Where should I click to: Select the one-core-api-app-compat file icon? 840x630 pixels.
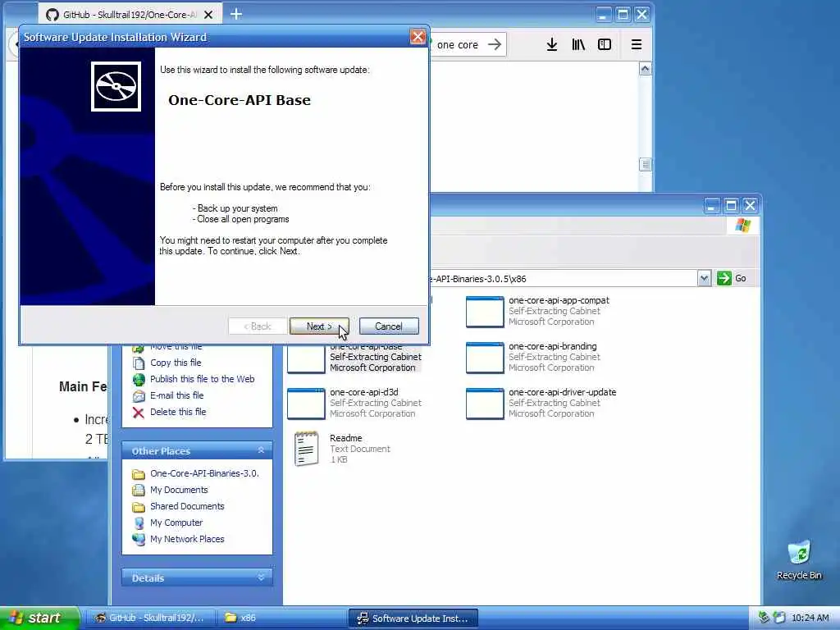coord(485,311)
